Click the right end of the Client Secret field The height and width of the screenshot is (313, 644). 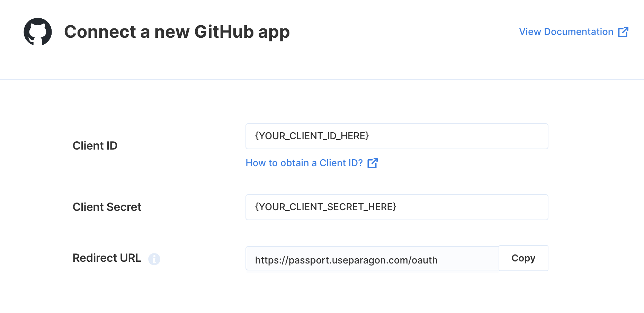tap(537, 207)
